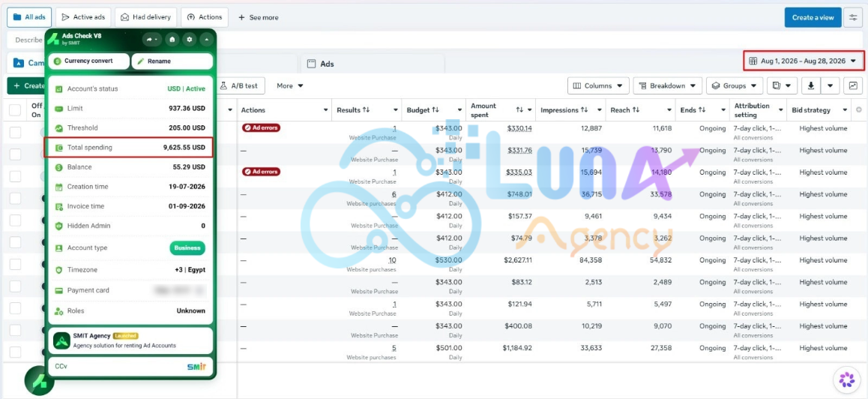
Task: Open the Columns dropdown
Action: (x=598, y=86)
